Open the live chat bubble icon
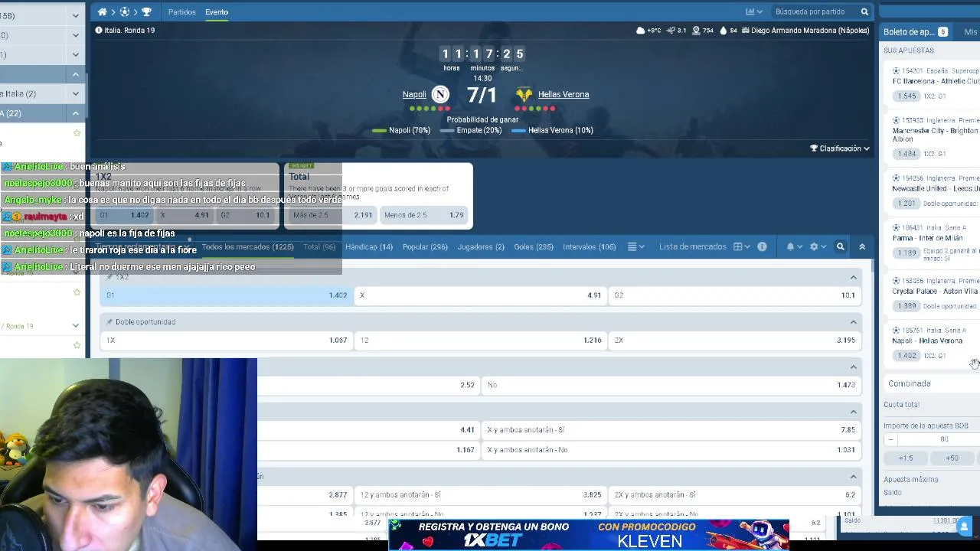Viewport: 980px width, 551px height. (964, 526)
